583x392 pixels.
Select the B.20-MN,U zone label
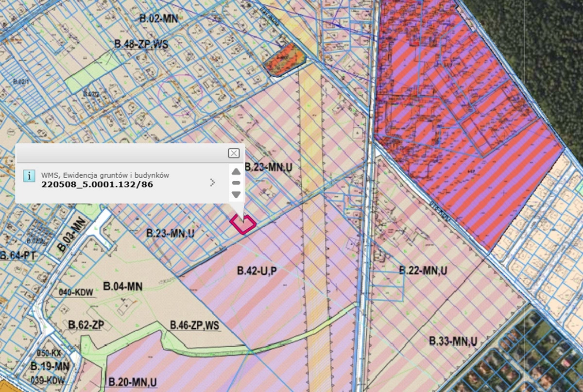click(x=132, y=381)
